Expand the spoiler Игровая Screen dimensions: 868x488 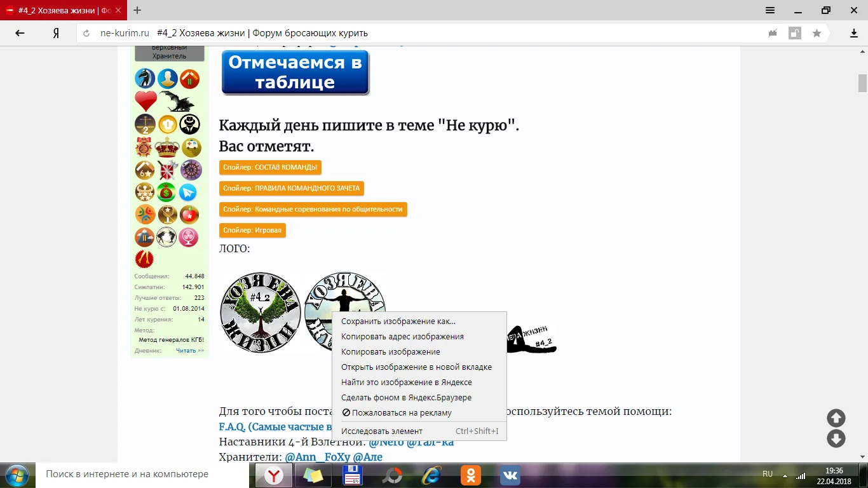click(x=252, y=230)
